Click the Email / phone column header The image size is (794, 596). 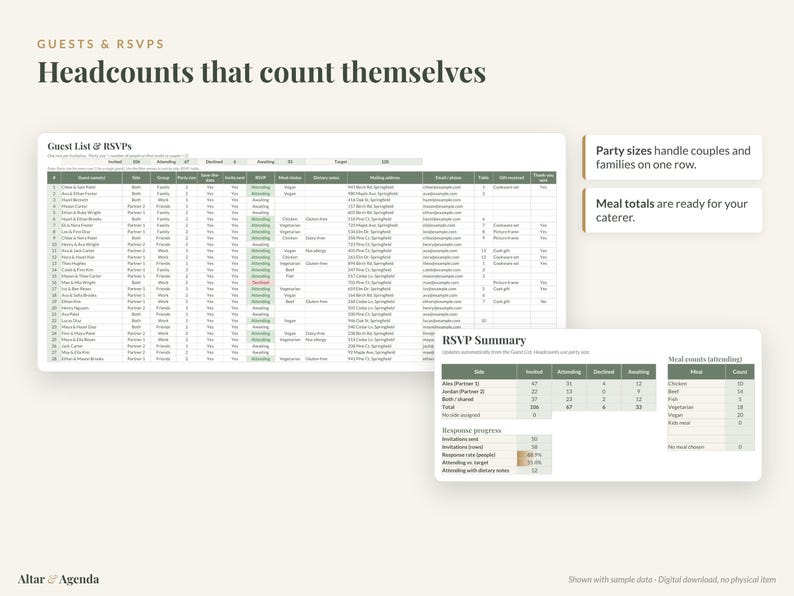(x=448, y=178)
